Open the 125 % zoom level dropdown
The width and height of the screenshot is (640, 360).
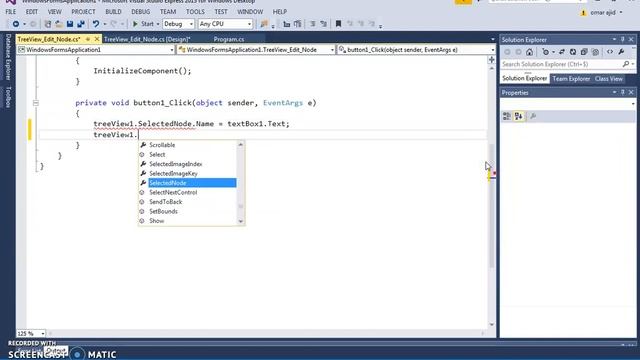[x=31, y=333]
